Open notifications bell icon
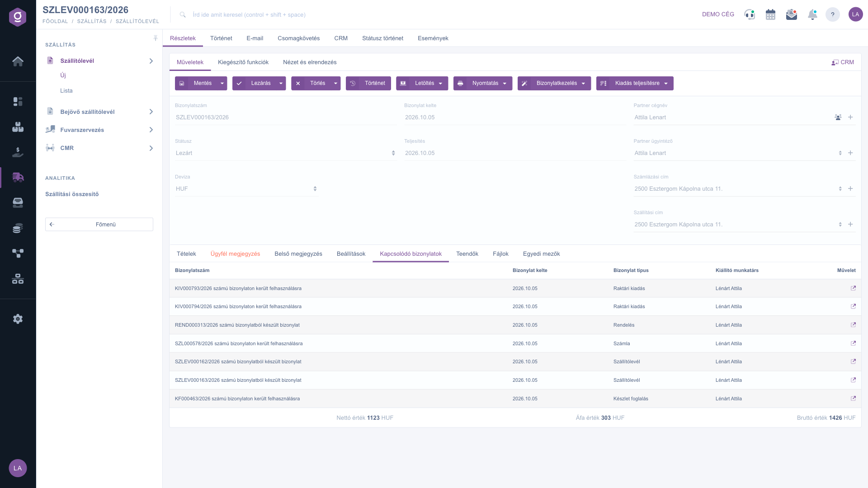 pyautogui.click(x=812, y=14)
